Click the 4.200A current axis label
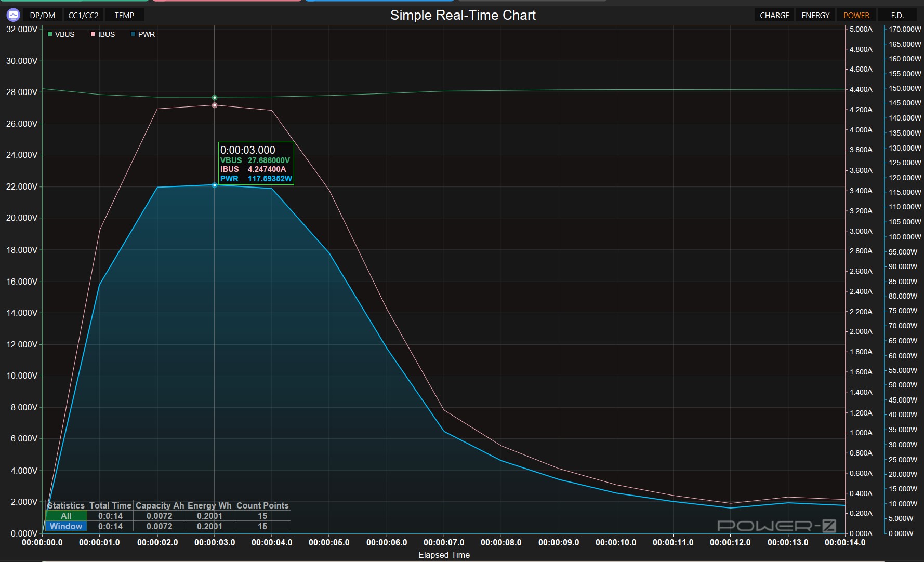The height and width of the screenshot is (562, 924). [x=861, y=110]
